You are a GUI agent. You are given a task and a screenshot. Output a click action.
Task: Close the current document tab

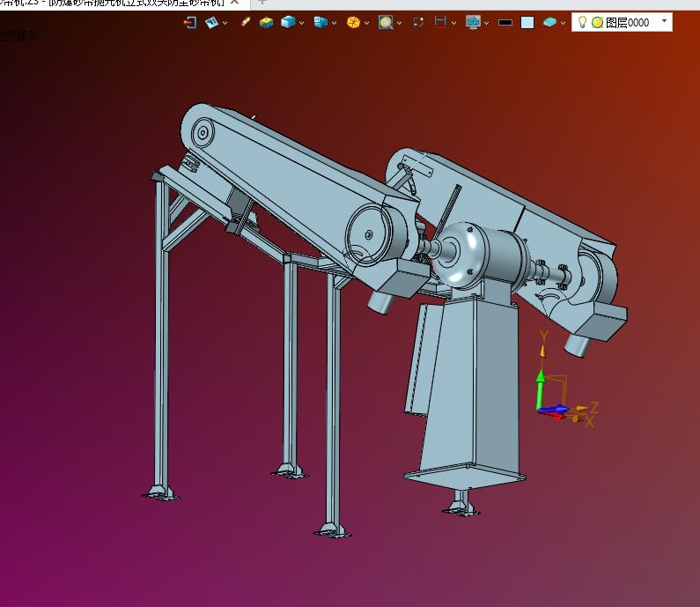tap(235, 3)
